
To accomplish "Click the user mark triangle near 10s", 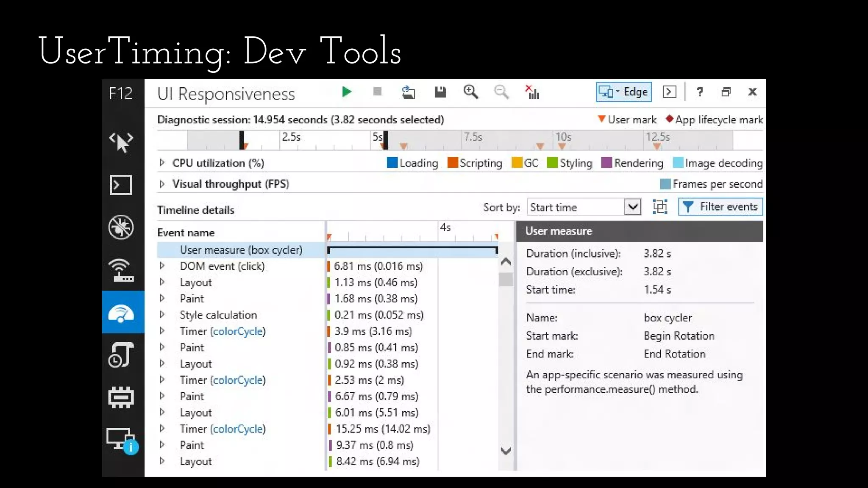I will click(x=562, y=147).
